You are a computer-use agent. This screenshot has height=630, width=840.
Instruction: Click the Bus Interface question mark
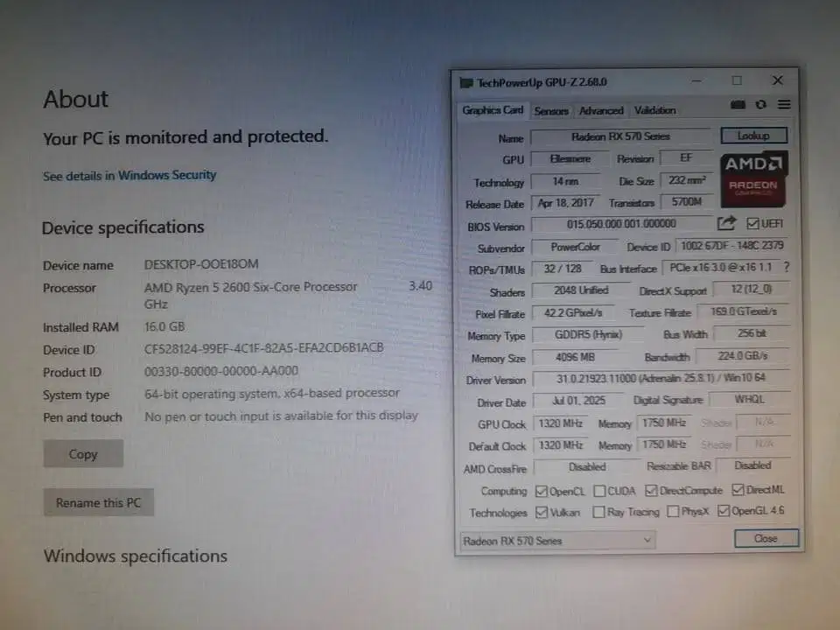click(786, 268)
